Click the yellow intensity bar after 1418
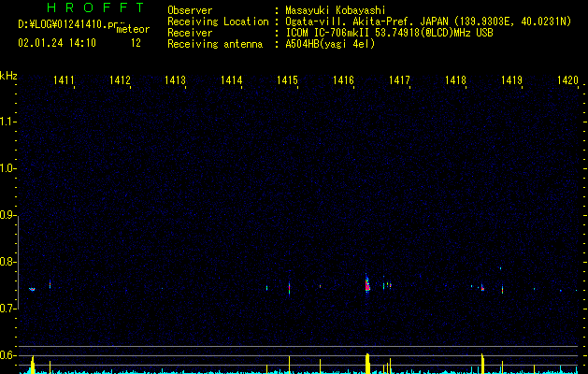 [482, 364]
